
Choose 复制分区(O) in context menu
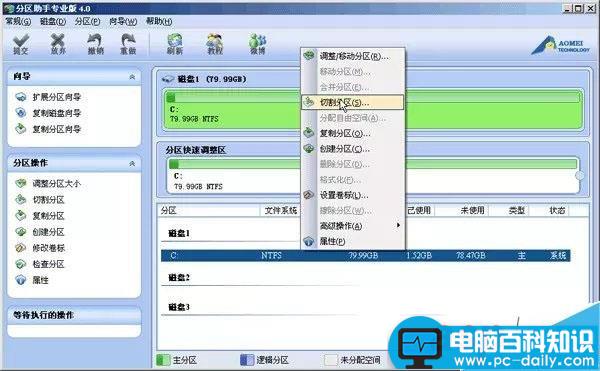(352, 133)
